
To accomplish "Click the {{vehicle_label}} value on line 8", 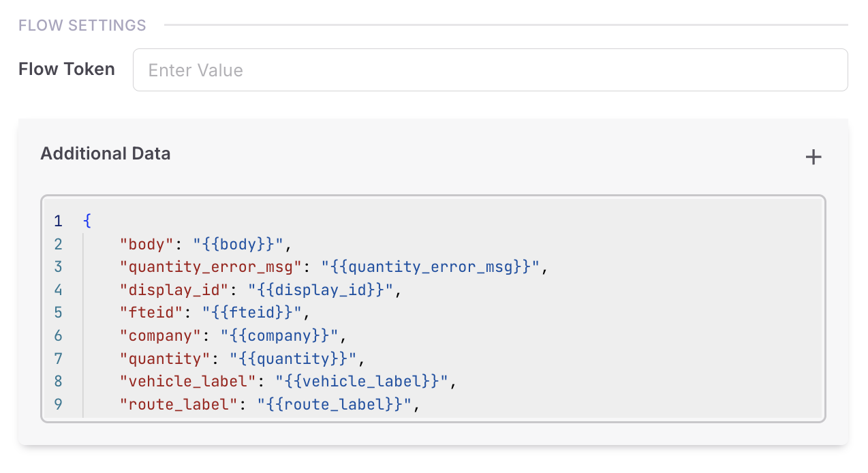I will [x=361, y=381].
